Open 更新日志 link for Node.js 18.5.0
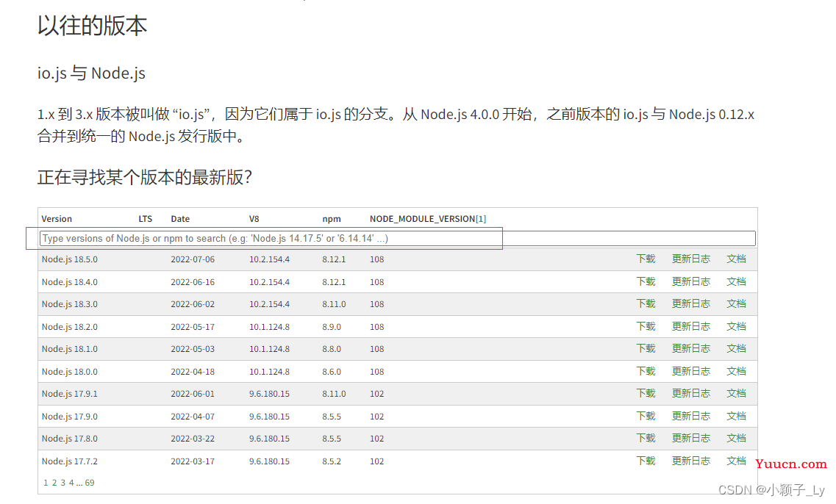The image size is (836, 504). pyautogui.click(x=691, y=259)
